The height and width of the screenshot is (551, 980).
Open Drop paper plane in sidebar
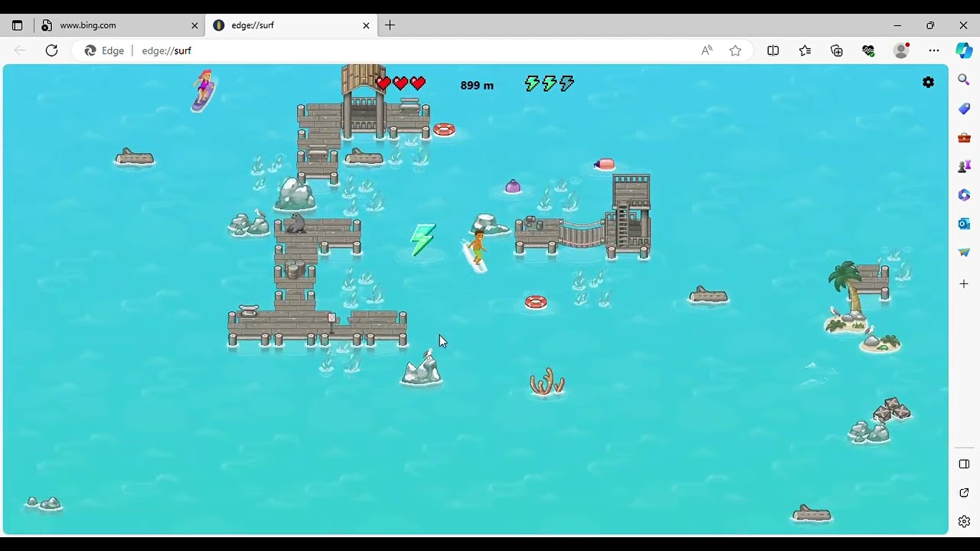[964, 253]
